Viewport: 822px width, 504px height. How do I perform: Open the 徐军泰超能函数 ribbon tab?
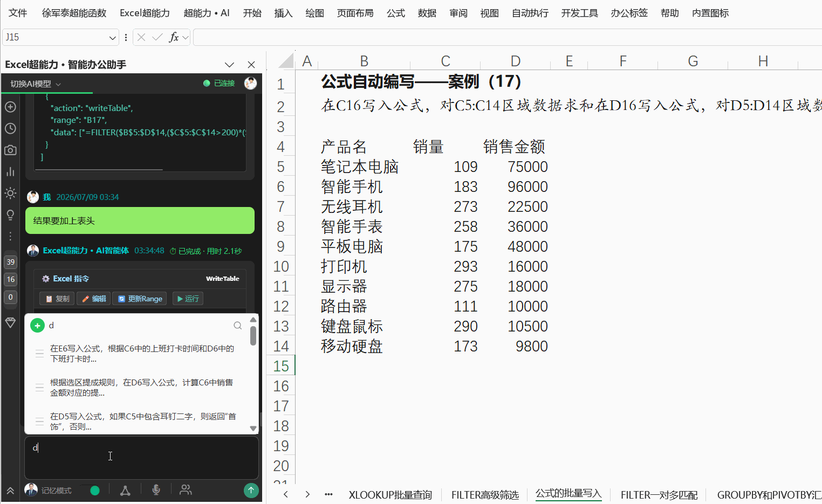pos(74,13)
